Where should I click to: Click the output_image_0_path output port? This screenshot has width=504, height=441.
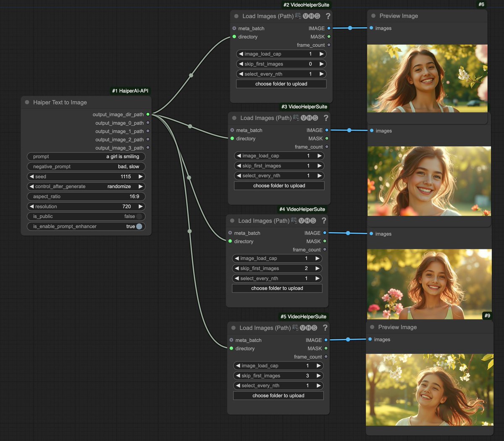point(148,123)
